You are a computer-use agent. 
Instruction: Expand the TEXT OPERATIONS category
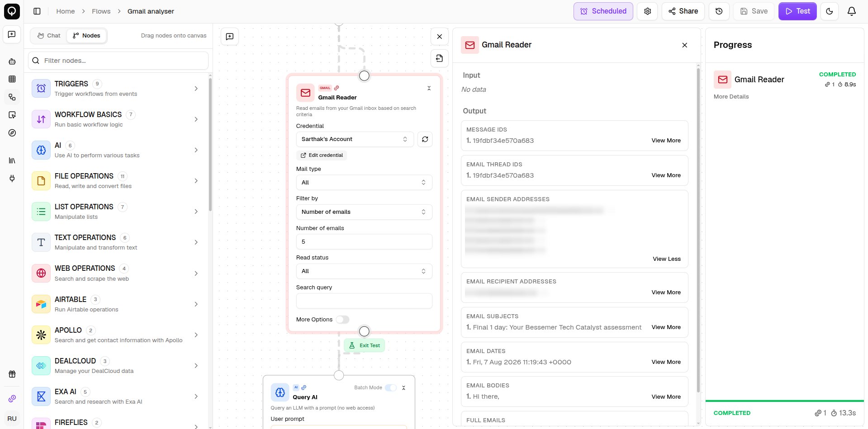(x=196, y=242)
